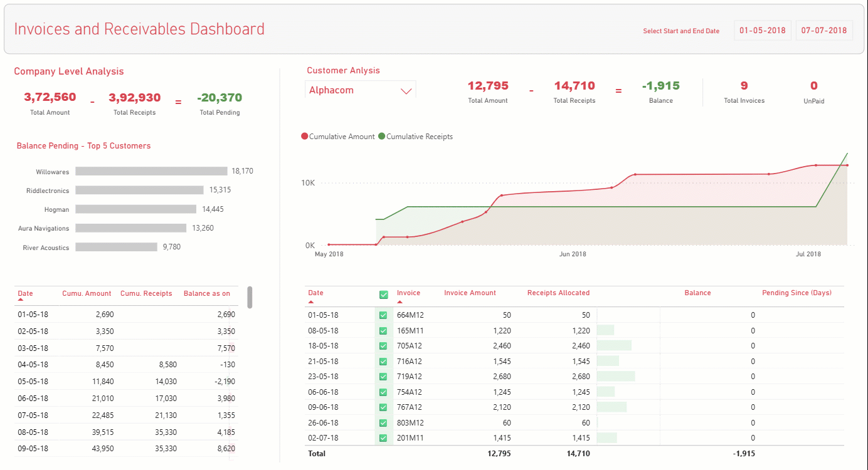The image size is (868, 470).
Task: Sort by Balance as on column header
Action: click(207, 293)
